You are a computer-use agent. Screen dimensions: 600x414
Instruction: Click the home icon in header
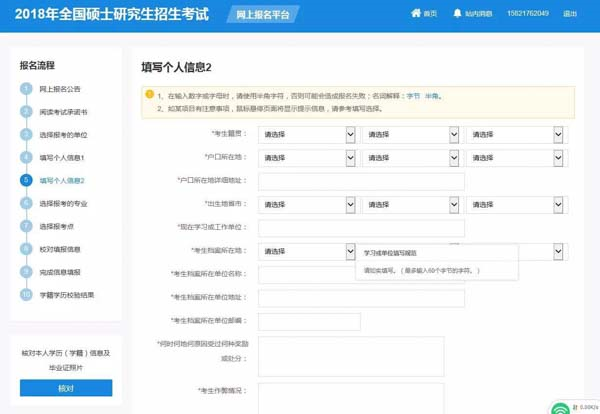[416, 13]
